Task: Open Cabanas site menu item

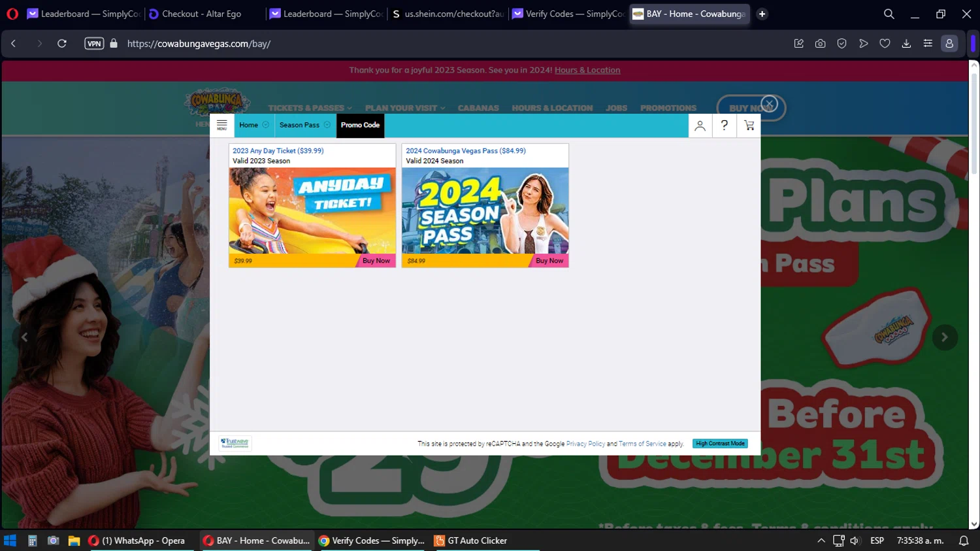Action: 478,108
